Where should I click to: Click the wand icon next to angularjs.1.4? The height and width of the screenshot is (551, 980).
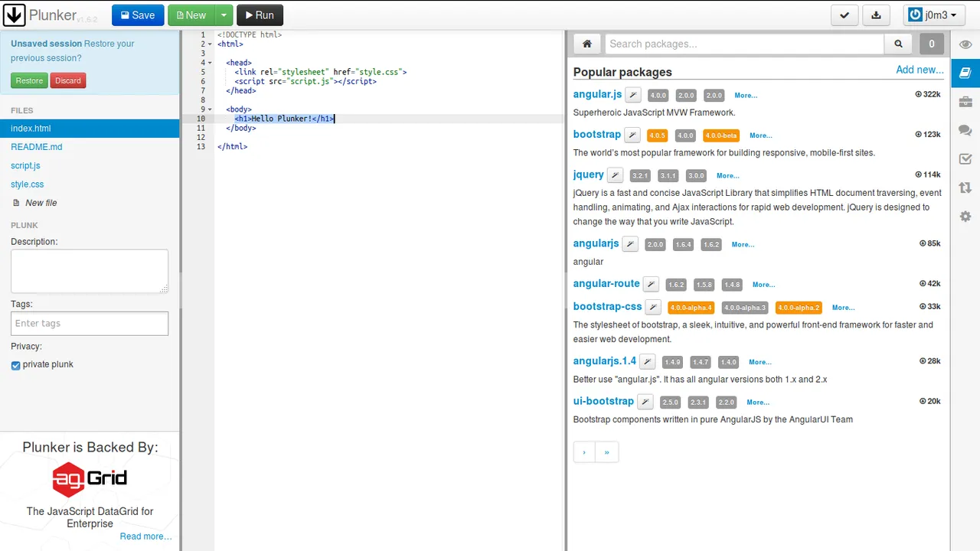click(648, 362)
